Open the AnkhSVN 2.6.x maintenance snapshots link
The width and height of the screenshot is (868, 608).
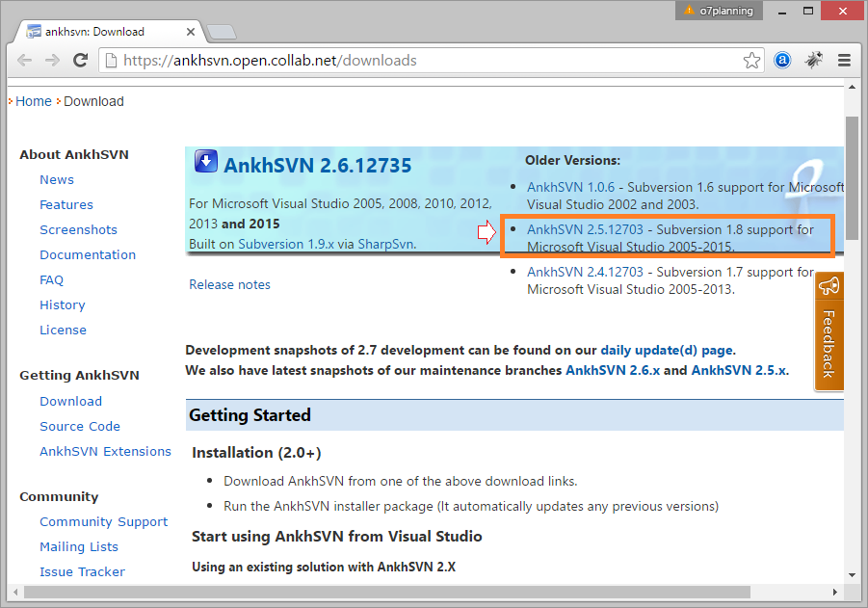[613, 370]
